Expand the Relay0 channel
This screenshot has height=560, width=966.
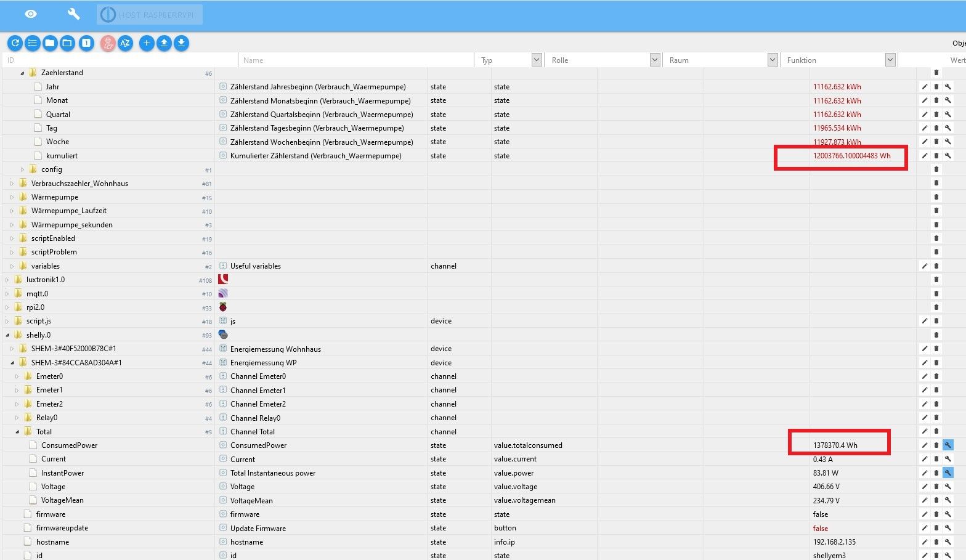coord(17,418)
